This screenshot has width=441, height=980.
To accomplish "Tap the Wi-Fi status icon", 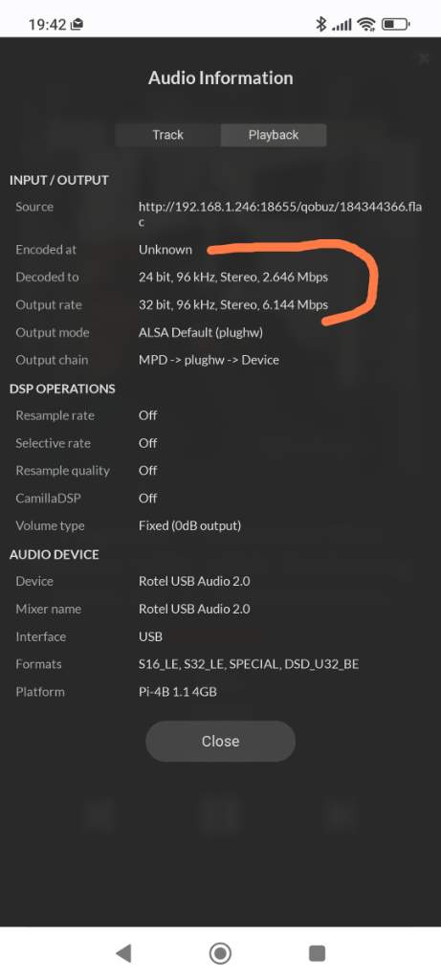I will pyautogui.click(x=366, y=24).
